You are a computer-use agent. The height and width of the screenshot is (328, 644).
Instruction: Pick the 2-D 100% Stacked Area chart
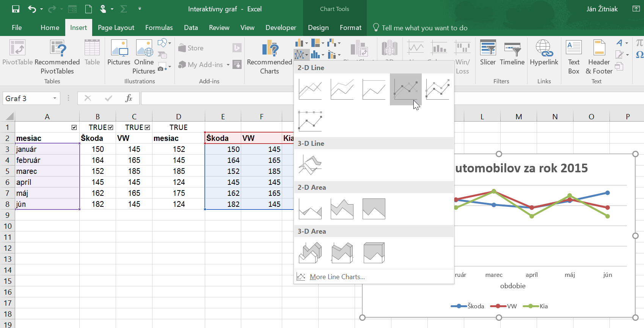pos(374,209)
